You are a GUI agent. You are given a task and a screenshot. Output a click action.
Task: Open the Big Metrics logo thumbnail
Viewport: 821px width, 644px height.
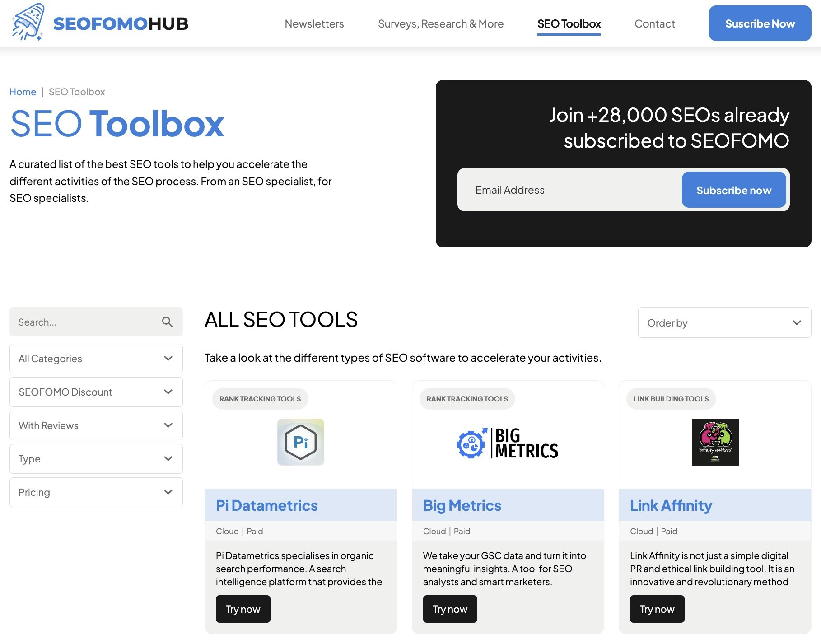point(508,443)
